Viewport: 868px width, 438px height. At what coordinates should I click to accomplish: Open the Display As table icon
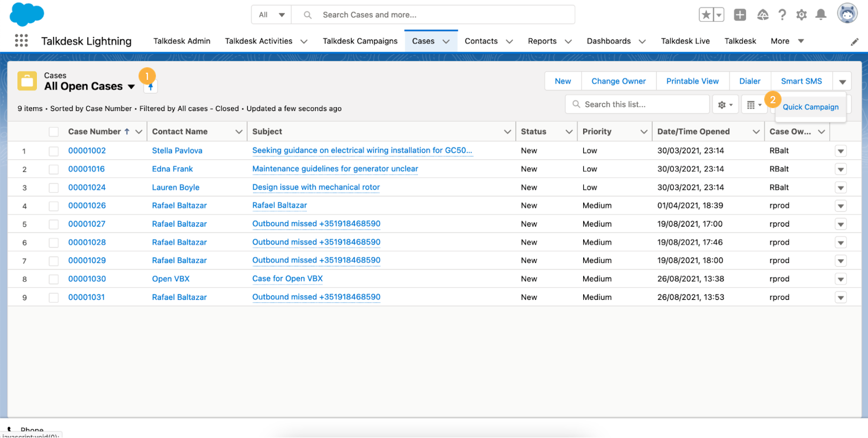pyautogui.click(x=754, y=105)
